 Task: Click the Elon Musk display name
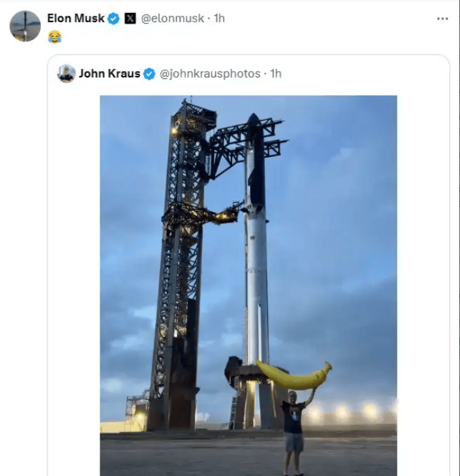76,19
